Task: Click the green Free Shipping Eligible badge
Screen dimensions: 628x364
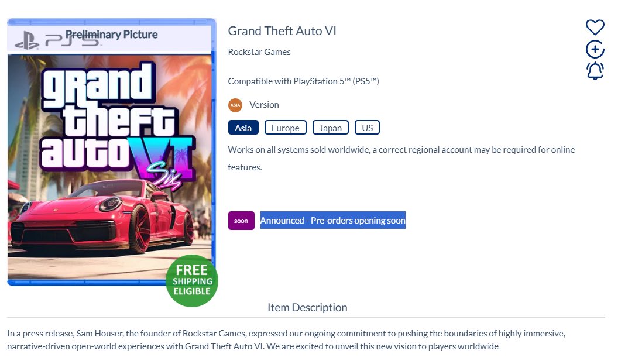Action: [192, 281]
